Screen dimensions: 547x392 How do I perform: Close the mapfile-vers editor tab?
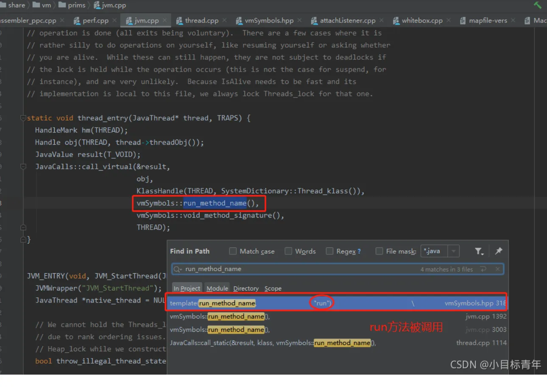[x=513, y=20]
